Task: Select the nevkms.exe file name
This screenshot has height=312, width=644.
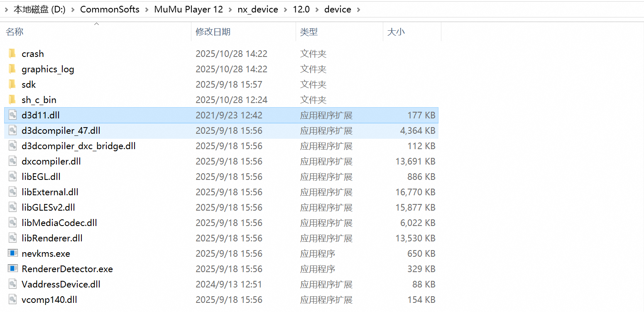Action: point(46,254)
